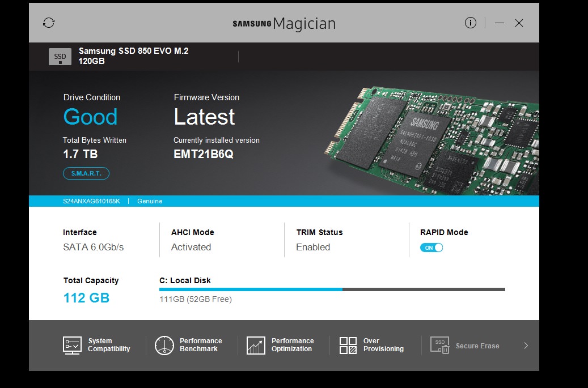This screenshot has height=388, width=588.
Task: Click the System Compatibility icon
Action: click(72, 345)
